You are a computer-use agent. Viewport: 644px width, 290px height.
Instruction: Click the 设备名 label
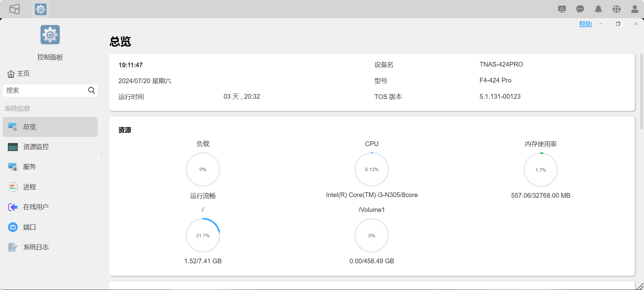click(x=384, y=65)
